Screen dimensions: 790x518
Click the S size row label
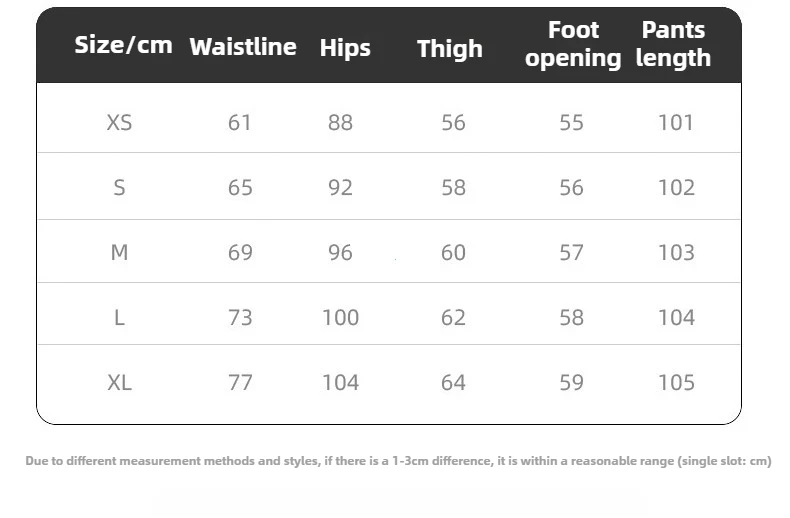(x=119, y=188)
